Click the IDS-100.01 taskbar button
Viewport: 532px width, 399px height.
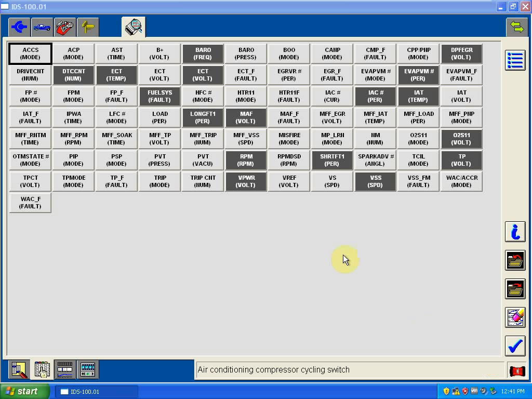point(97,392)
